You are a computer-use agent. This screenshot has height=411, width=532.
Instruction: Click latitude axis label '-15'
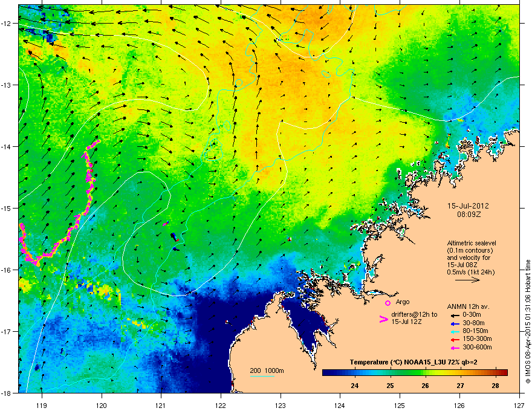tap(7, 208)
